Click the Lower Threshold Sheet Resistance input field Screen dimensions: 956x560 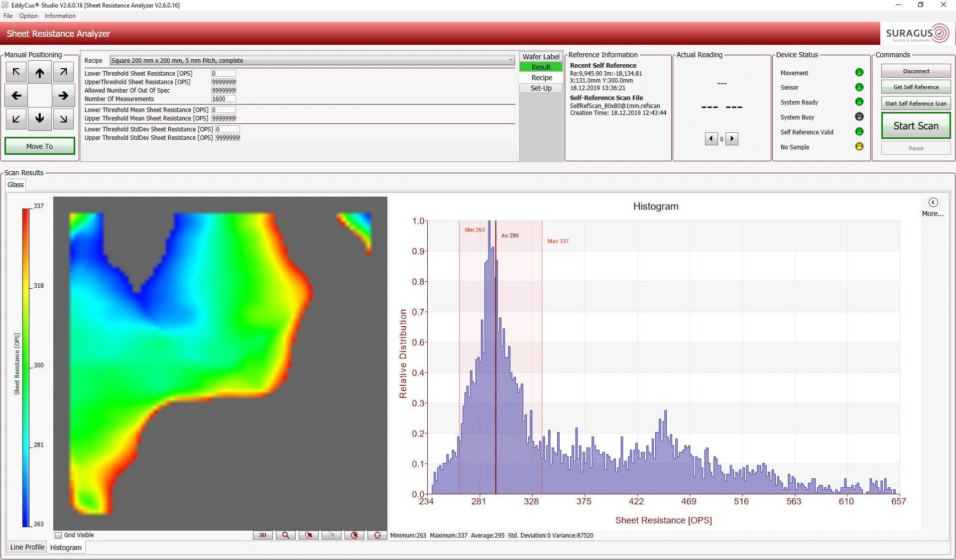tap(224, 72)
